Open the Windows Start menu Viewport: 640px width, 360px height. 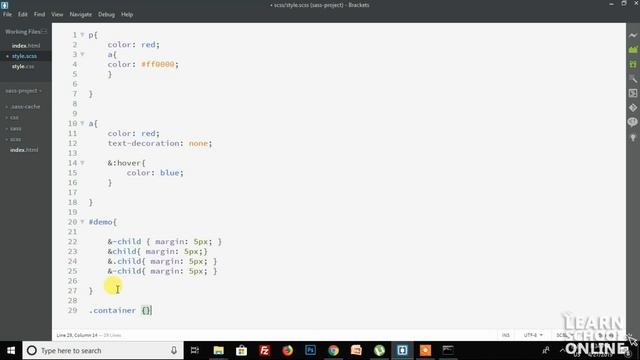point(11,350)
